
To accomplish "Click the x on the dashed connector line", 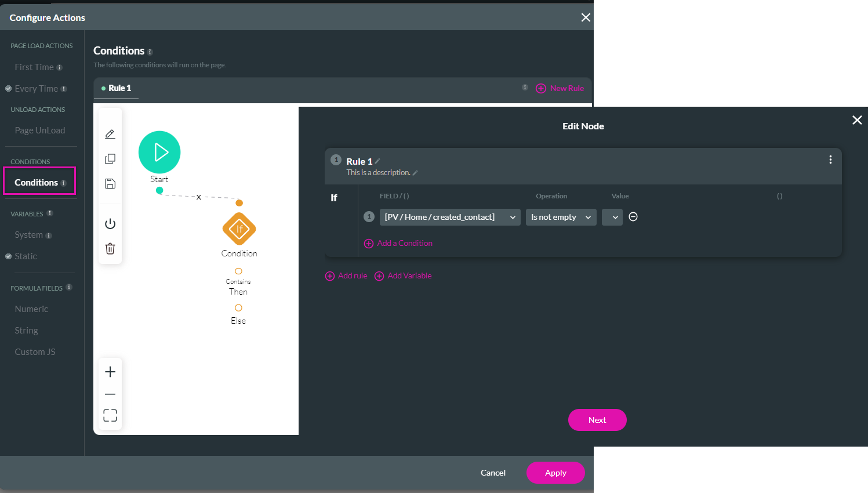I will (198, 197).
